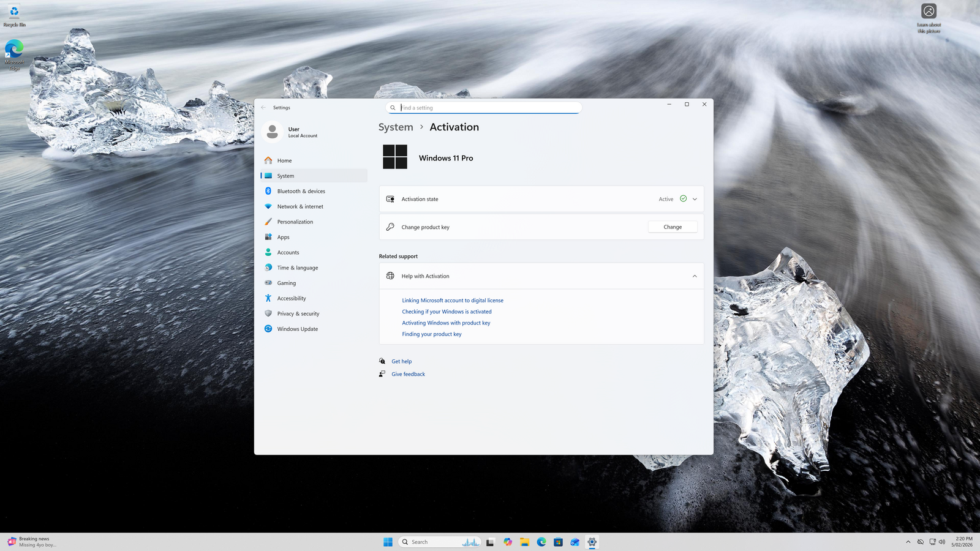Open Finding your product key link
Image resolution: width=980 pixels, height=551 pixels.
tap(432, 334)
